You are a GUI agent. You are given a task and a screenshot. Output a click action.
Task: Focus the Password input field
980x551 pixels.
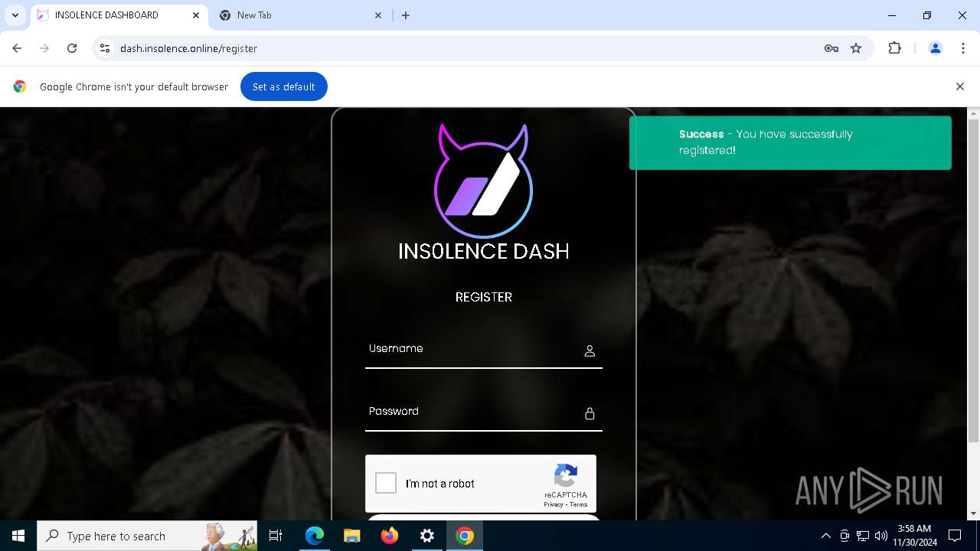click(x=483, y=412)
